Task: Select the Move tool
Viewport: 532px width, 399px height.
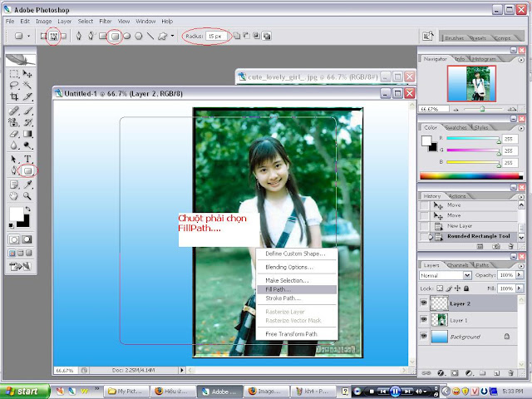Action: tap(27, 74)
